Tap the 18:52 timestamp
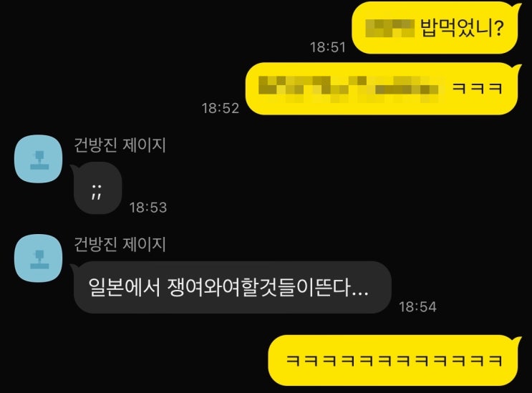The width and height of the screenshot is (532, 393). point(221,108)
